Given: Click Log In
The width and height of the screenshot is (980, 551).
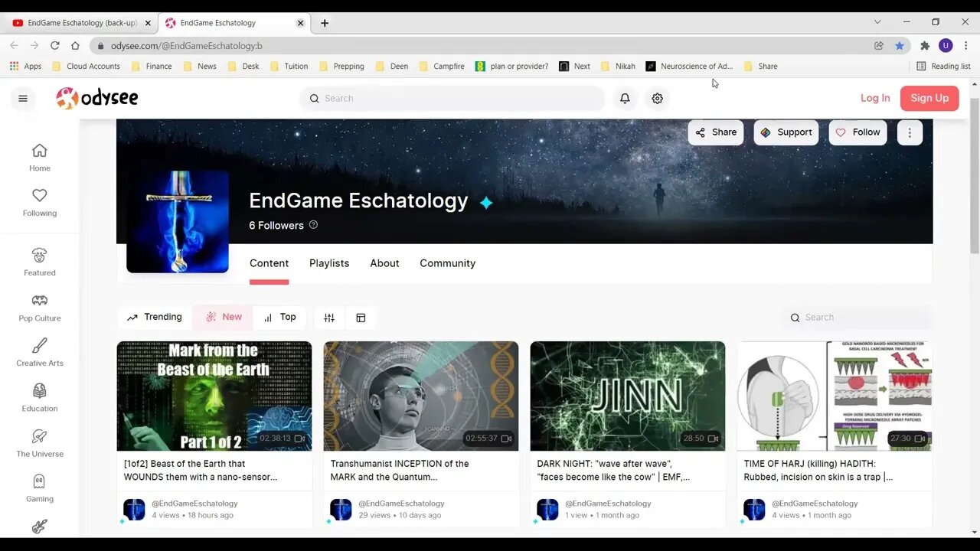Looking at the screenshot, I should (875, 98).
